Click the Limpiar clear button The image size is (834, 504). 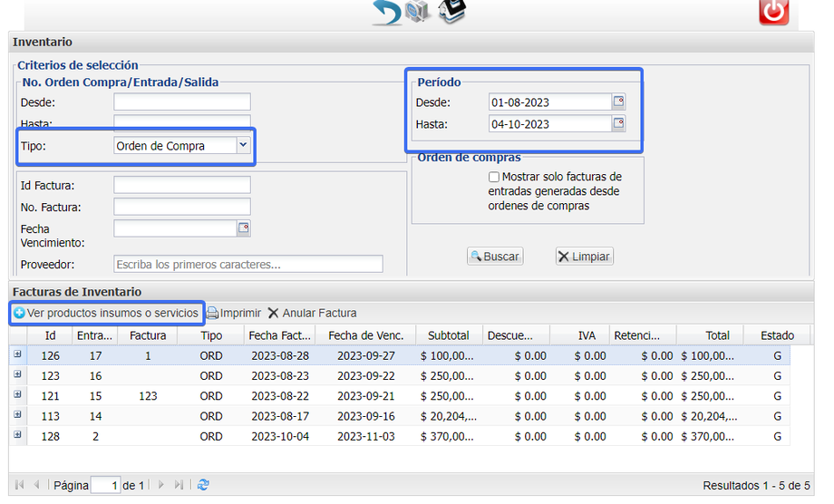[x=584, y=257]
